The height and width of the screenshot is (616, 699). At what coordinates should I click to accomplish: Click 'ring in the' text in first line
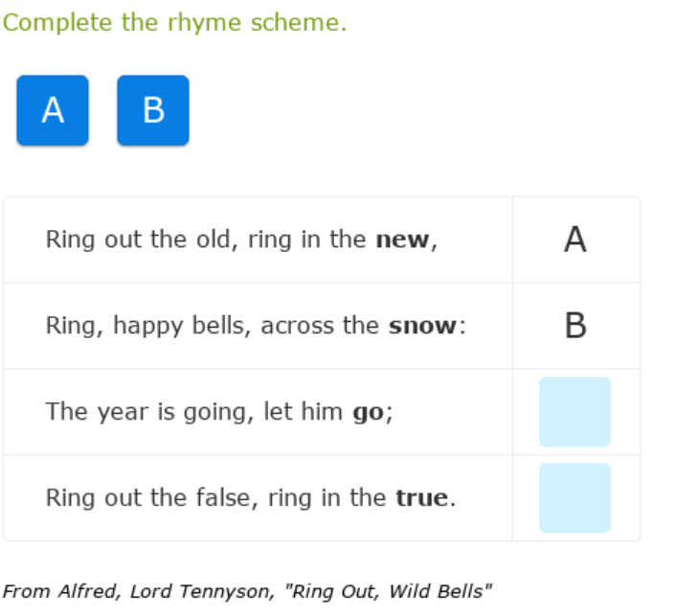(306, 240)
